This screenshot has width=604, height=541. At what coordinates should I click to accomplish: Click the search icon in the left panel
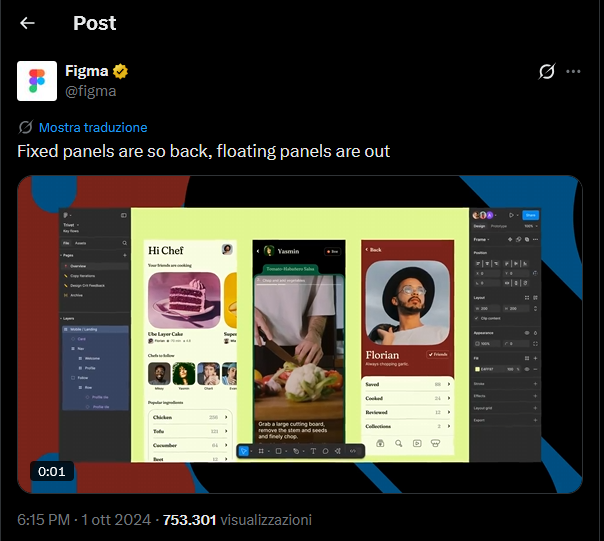[124, 243]
